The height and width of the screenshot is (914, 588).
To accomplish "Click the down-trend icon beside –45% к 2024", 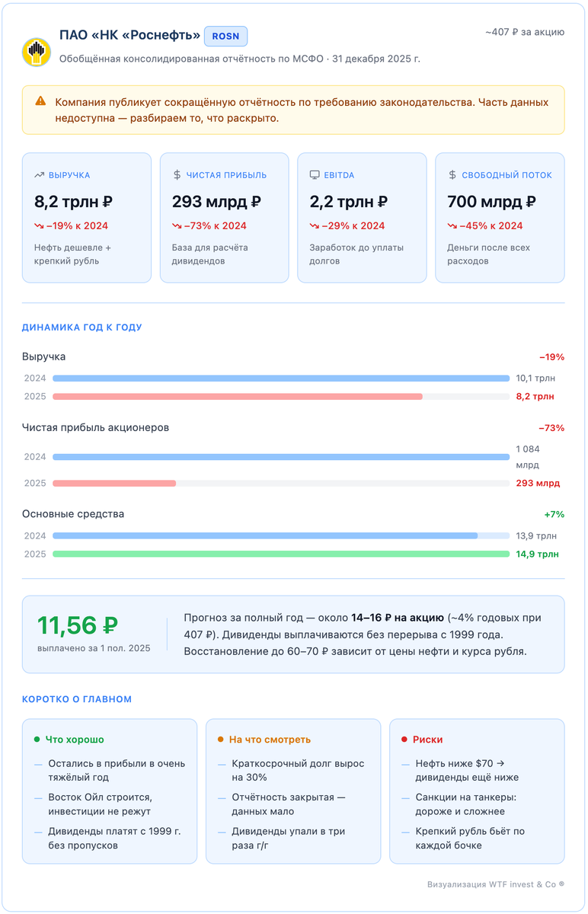I will (452, 226).
